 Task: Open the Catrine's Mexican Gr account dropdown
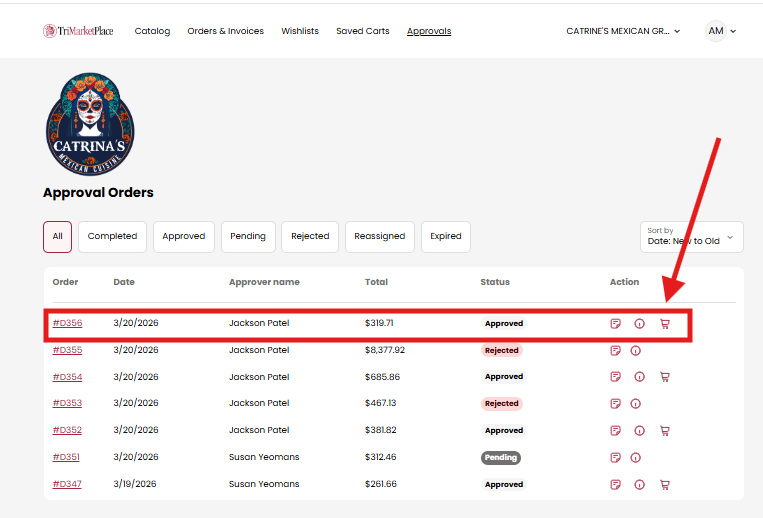click(623, 31)
